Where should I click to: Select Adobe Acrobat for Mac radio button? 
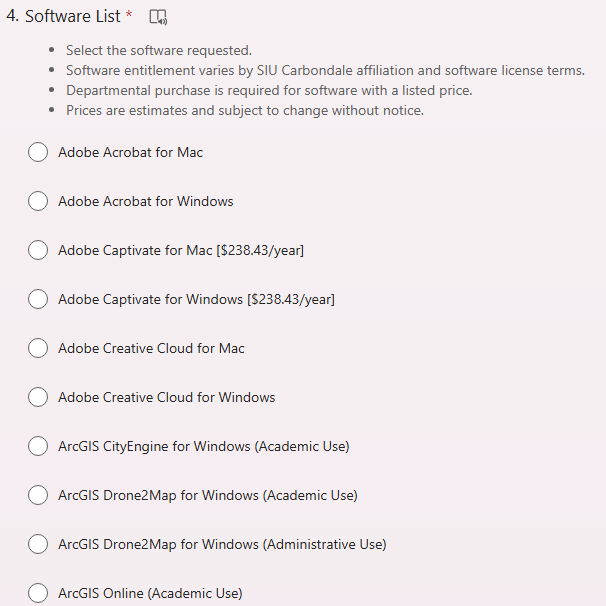point(38,152)
